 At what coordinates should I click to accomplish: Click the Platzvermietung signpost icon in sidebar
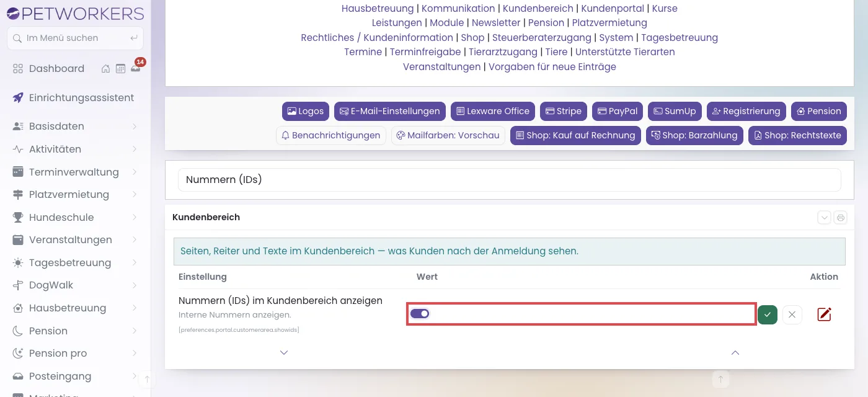point(18,195)
